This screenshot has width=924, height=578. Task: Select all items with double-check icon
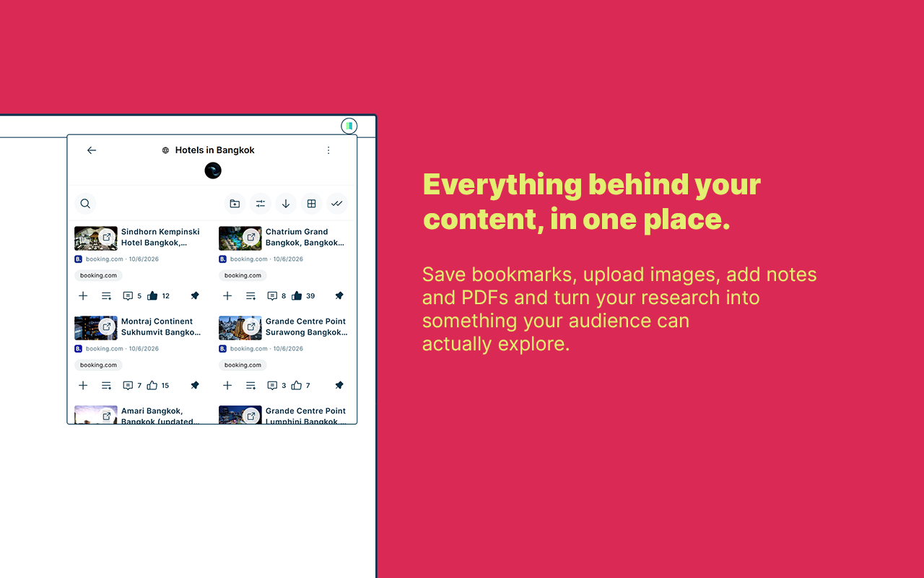[x=337, y=204]
